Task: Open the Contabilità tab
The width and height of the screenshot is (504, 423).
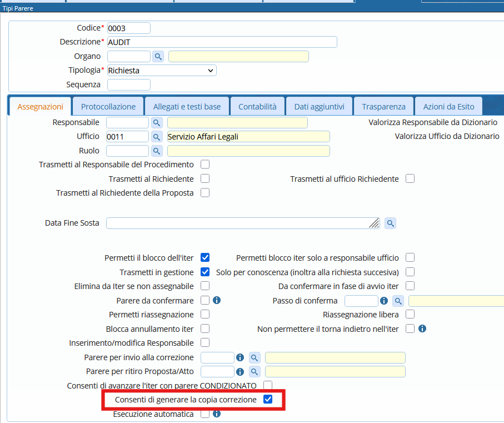Action: coord(257,107)
